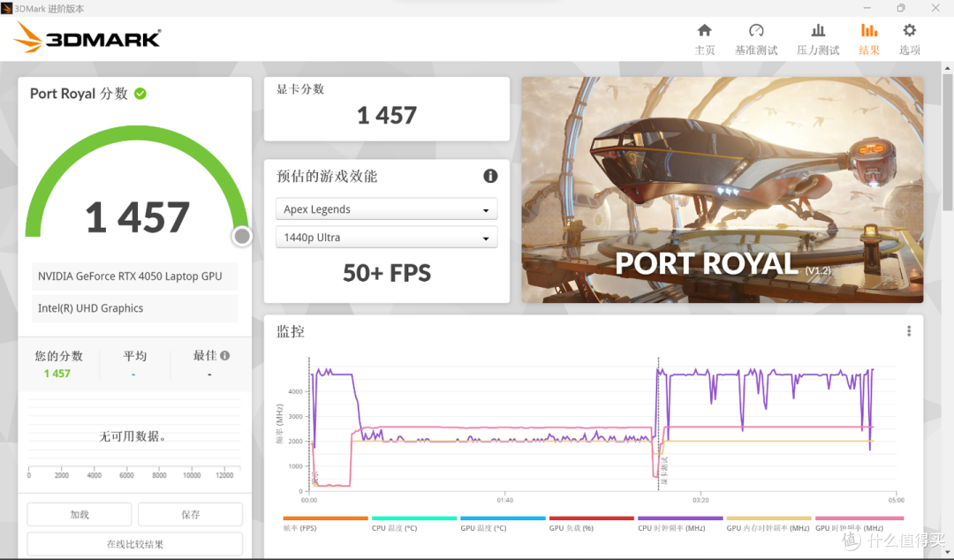Click the Intel(R) UHD Graphics entry
Image resolution: width=954 pixels, height=560 pixels.
(x=134, y=308)
